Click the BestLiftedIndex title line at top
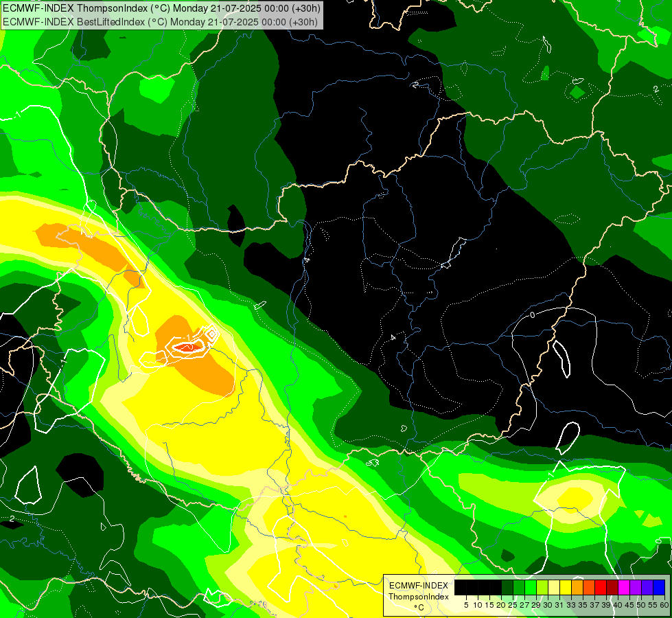This screenshot has height=618, width=672. [160, 21]
